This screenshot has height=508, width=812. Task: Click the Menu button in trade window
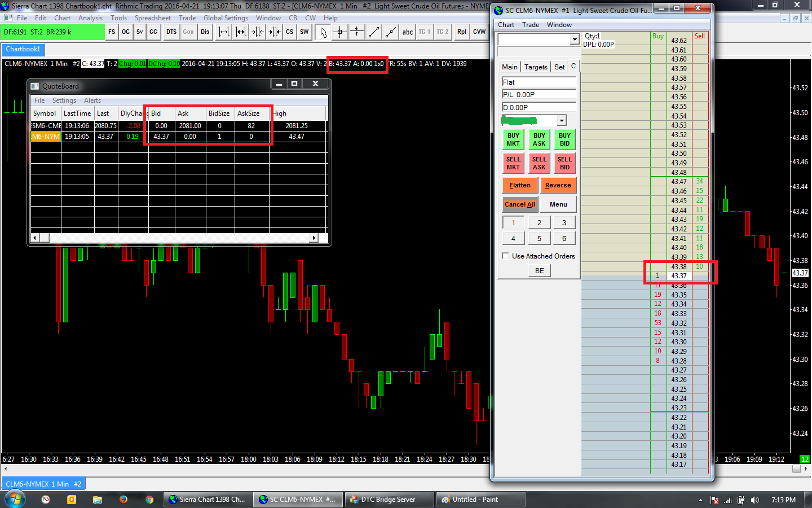558,204
